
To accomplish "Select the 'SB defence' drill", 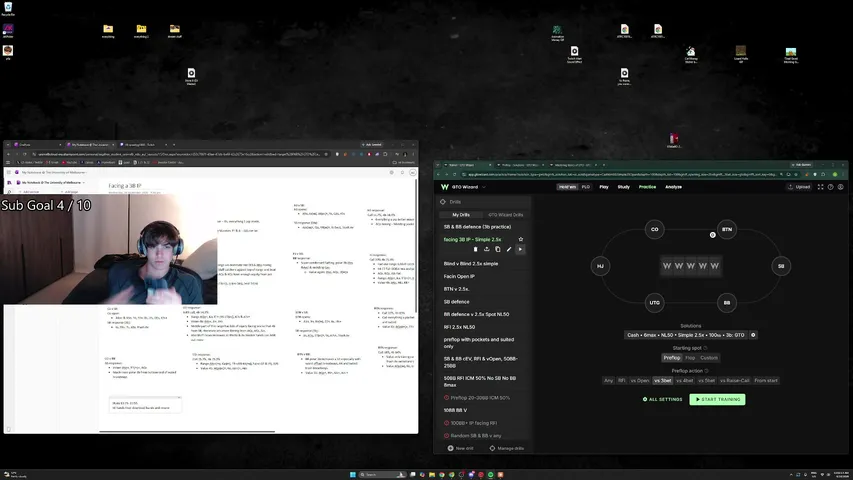I will [x=456, y=301].
